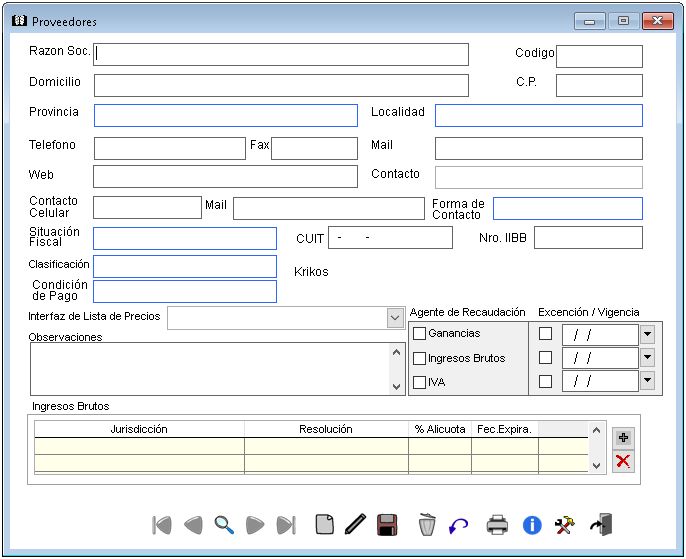Create a new record with blank page icon

(x=324, y=524)
